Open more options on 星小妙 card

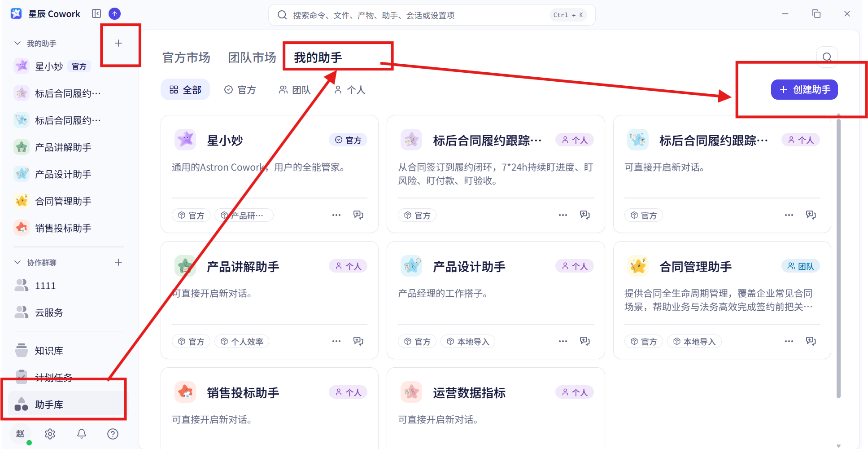(x=336, y=215)
